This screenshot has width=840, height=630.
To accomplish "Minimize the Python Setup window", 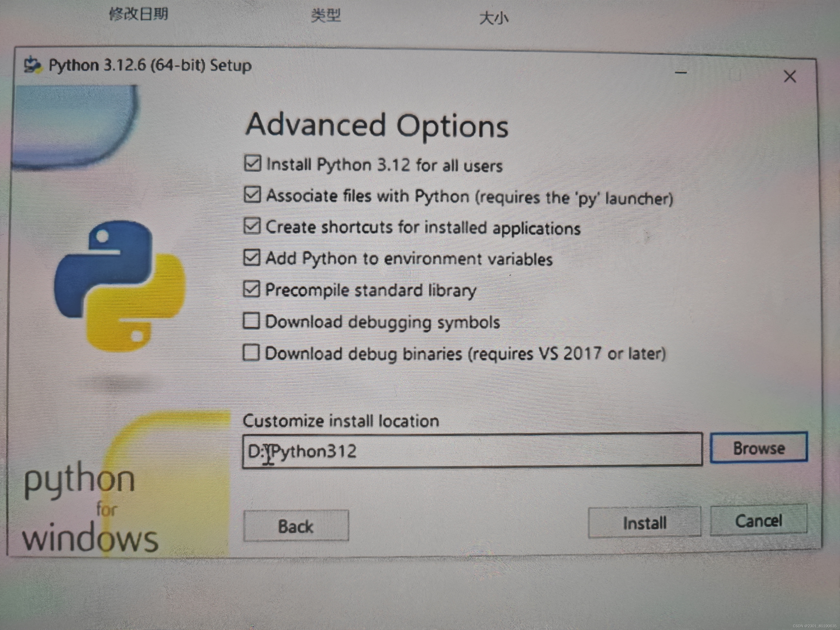I will pyautogui.click(x=681, y=73).
